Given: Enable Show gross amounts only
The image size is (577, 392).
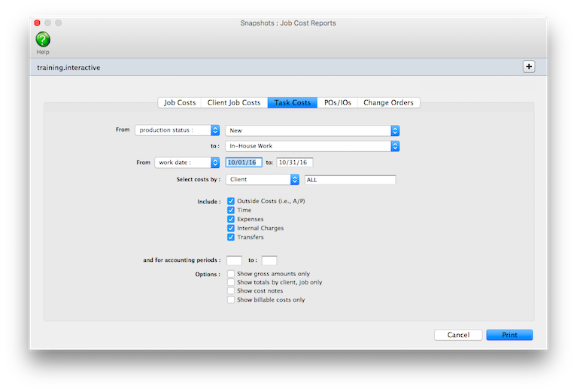Looking at the screenshot, I should click(231, 274).
